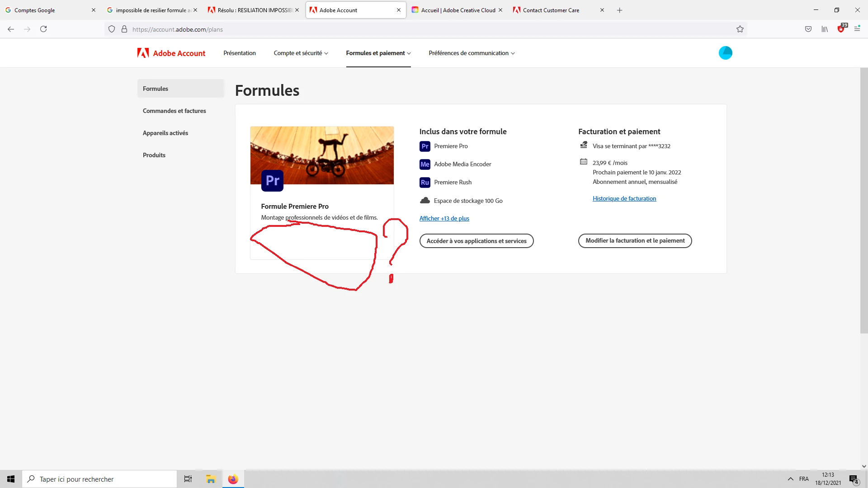This screenshot has height=488, width=868.
Task: Click the Premiere Pro app icon in list
Action: pos(425,146)
